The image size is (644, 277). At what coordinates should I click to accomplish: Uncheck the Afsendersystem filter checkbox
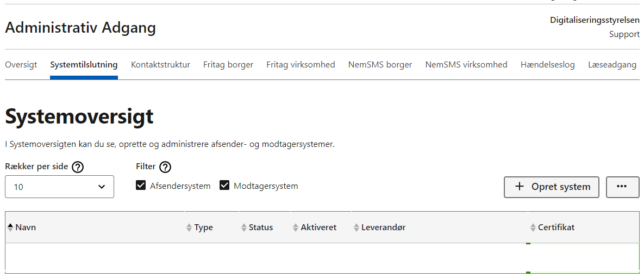coord(141,186)
